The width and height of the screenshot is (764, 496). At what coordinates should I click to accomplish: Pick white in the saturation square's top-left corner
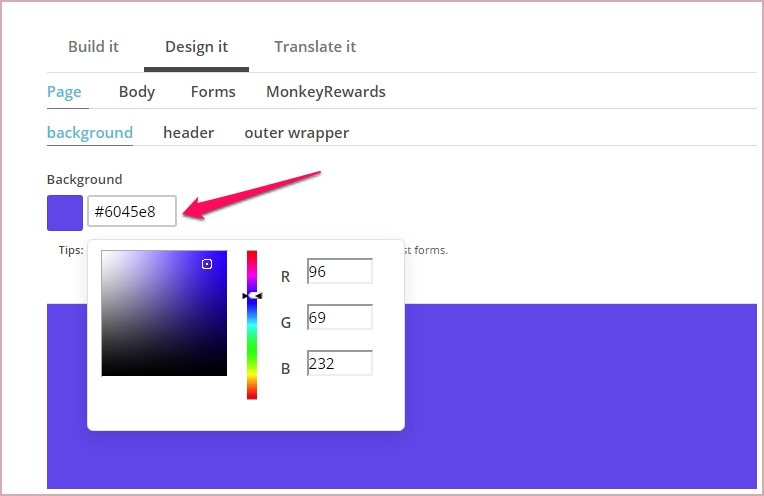104,253
